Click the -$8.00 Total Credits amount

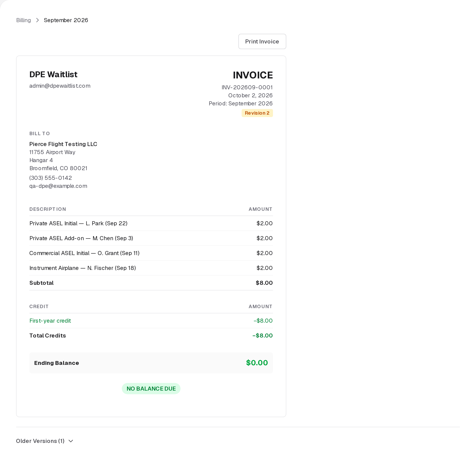[263, 336]
